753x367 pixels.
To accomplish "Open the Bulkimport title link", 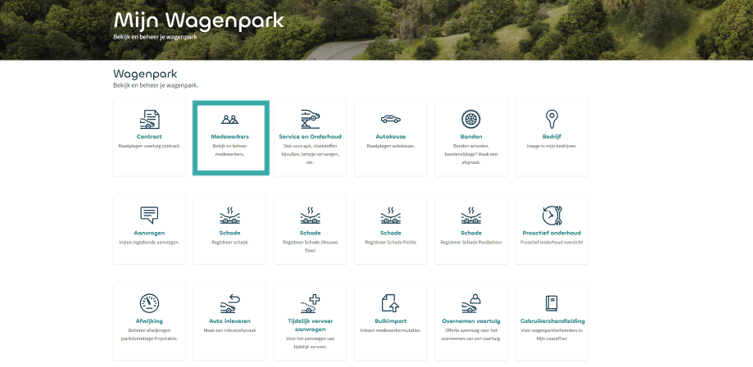I will (390, 321).
